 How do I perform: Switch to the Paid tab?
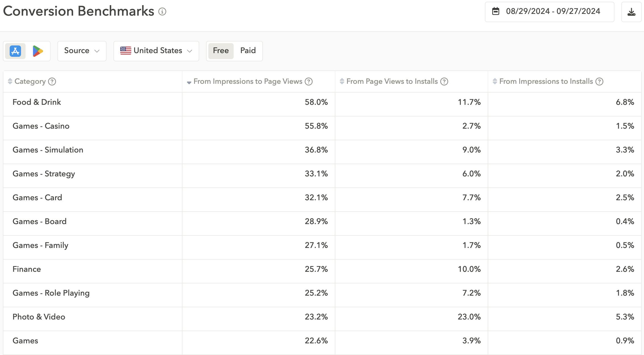[x=248, y=51]
